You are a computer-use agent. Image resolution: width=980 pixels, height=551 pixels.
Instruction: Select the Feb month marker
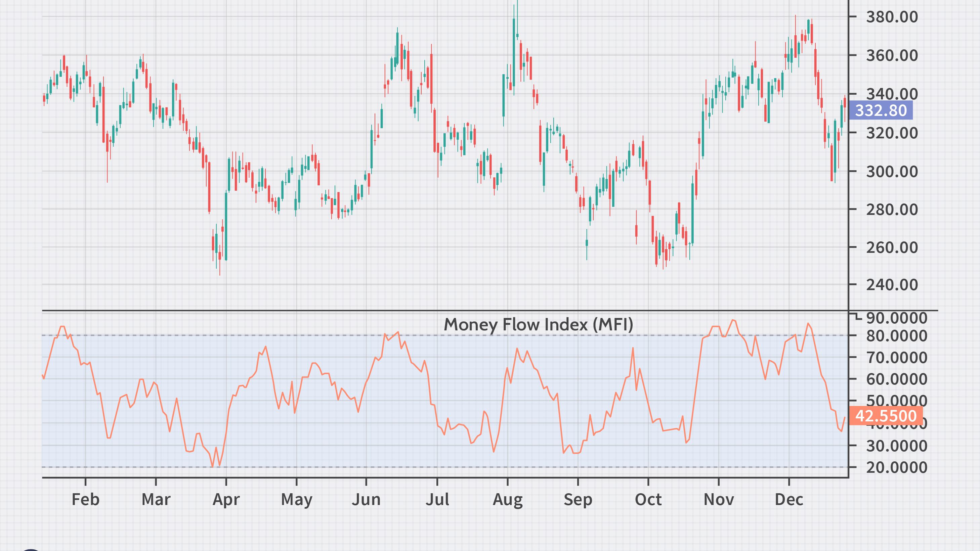coord(86,499)
